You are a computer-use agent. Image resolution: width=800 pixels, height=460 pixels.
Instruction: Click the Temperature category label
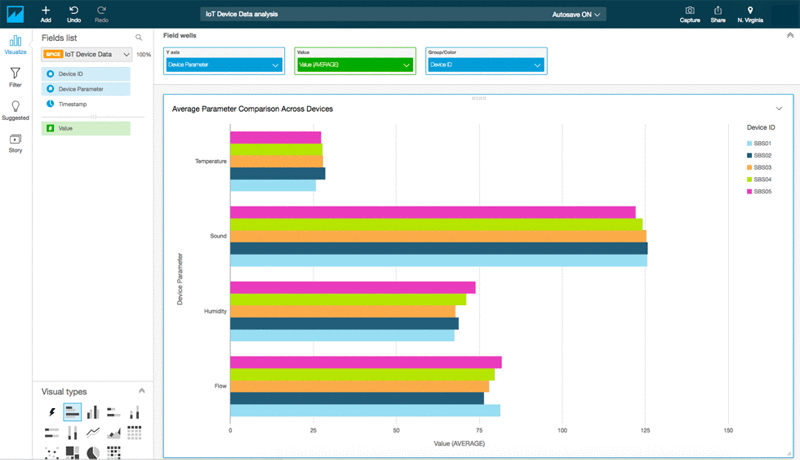pyautogui.click(x=211, y=161)
